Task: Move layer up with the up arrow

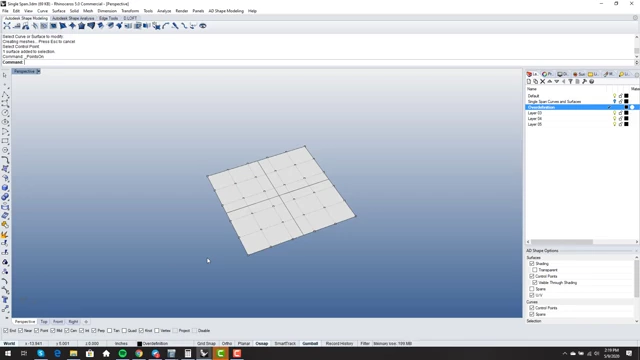Action: click(x=549, y=82)
